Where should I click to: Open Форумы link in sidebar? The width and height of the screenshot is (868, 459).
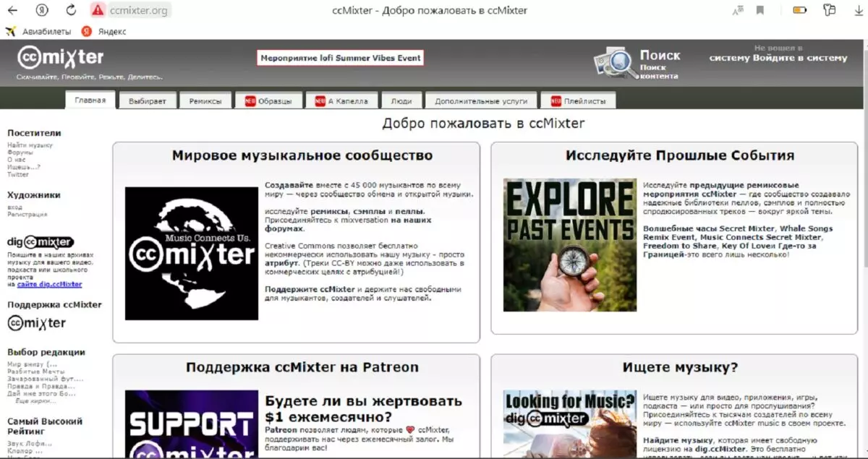pyautogui.click(x=20, y=153)
